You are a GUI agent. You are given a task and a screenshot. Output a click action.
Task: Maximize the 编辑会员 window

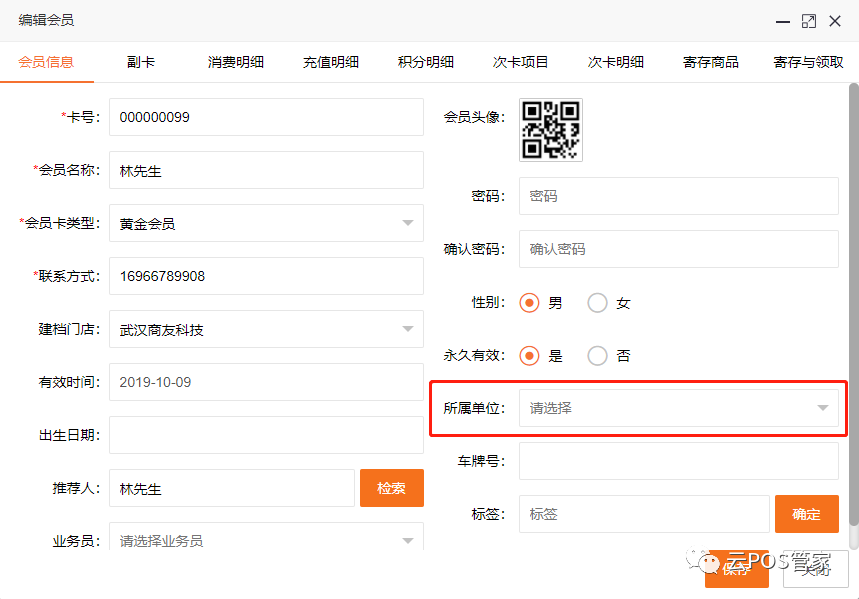coord(809,21)
